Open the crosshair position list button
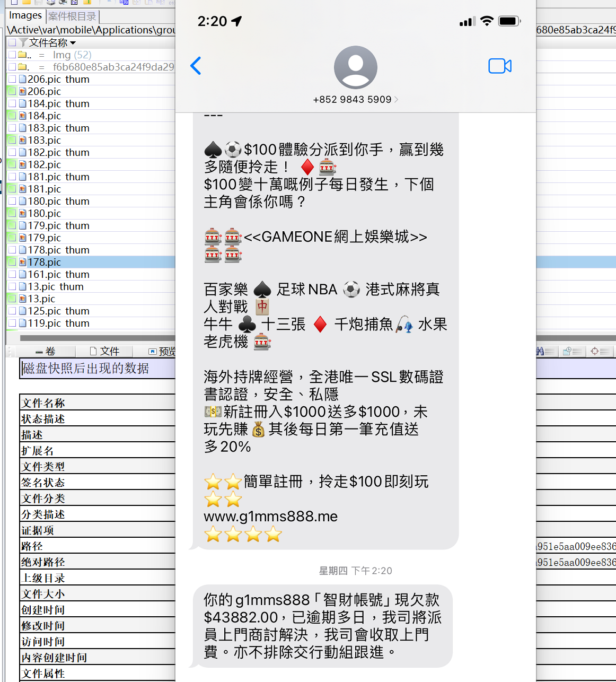616x682 pixels. pyautogui.click(x=600, y=351)
